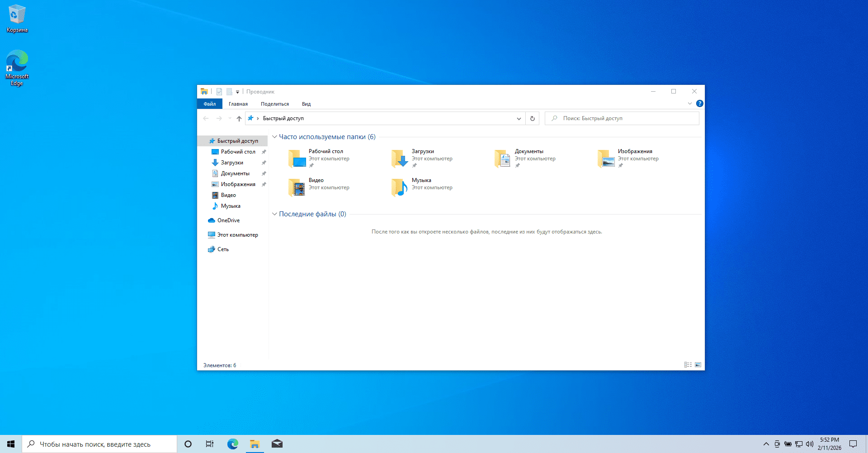Open the Музыка folder in main pane

(x=399, y=187)
